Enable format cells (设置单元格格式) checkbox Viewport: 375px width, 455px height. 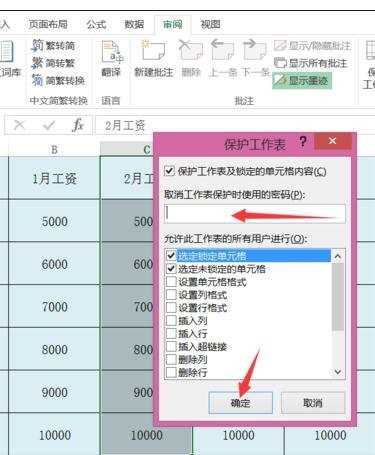point(171,282)
